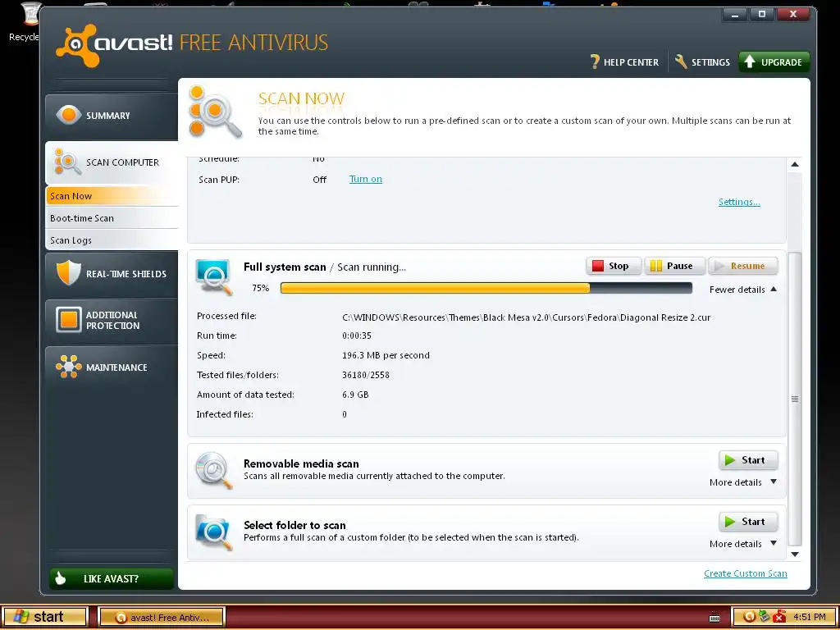Click the Windows start button
Screen dimensions: 840x630
44,617
